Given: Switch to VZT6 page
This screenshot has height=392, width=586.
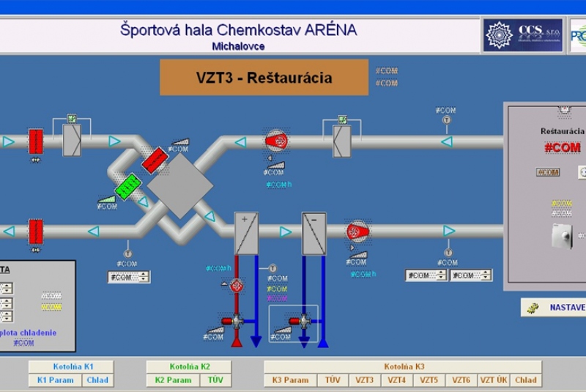Looking at the screenshot, I should point(461,380).
